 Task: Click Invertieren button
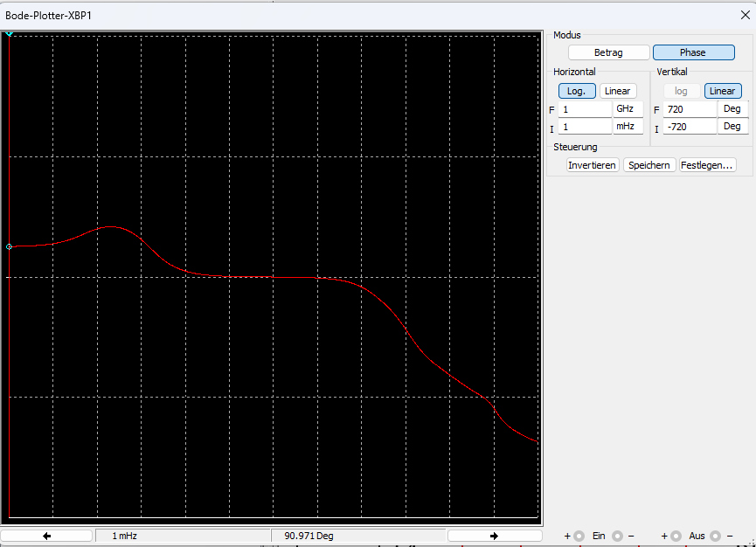click(592, 165)
